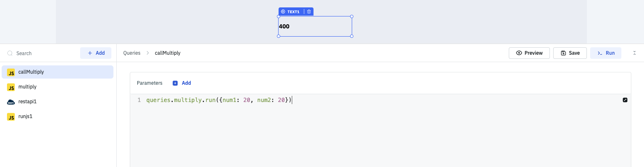Click the REST API icon beside restapi1
The width and height of the screenshot is (644, 167).
11,102
